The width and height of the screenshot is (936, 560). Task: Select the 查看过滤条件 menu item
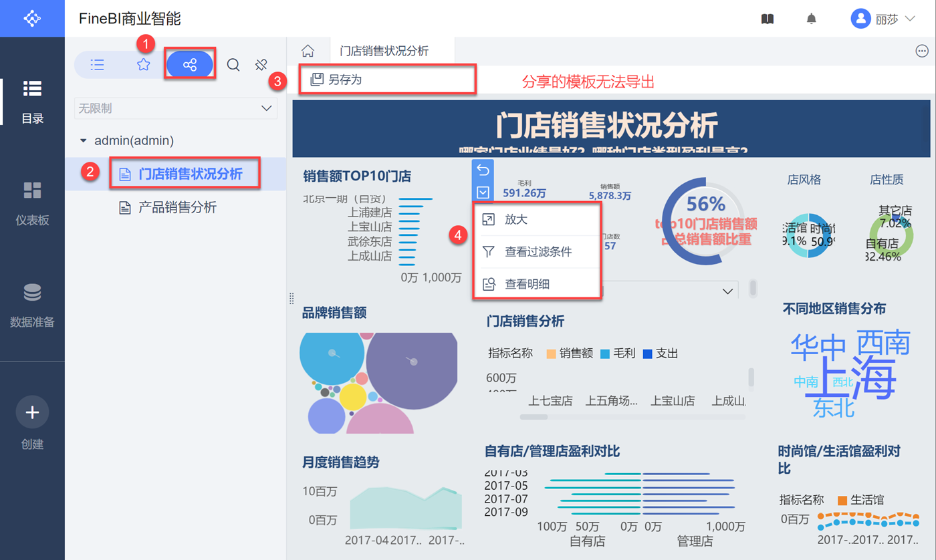[538, 252]
